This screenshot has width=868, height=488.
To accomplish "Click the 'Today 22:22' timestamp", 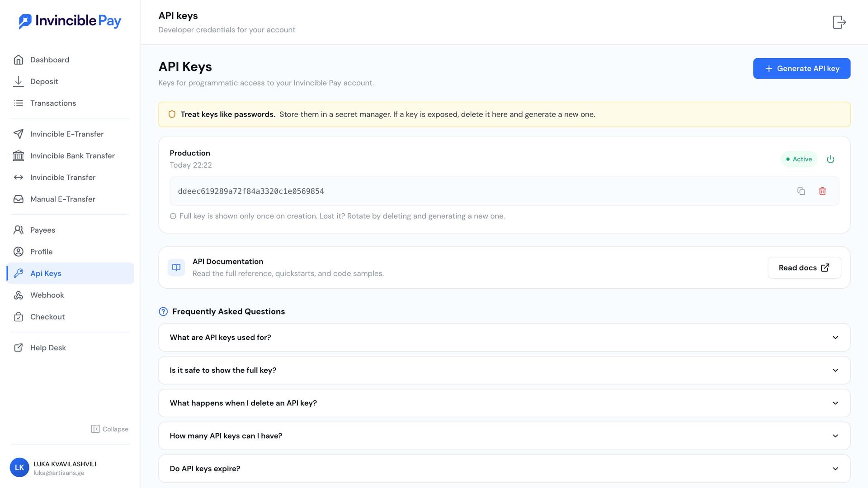I will click(191, 165).
